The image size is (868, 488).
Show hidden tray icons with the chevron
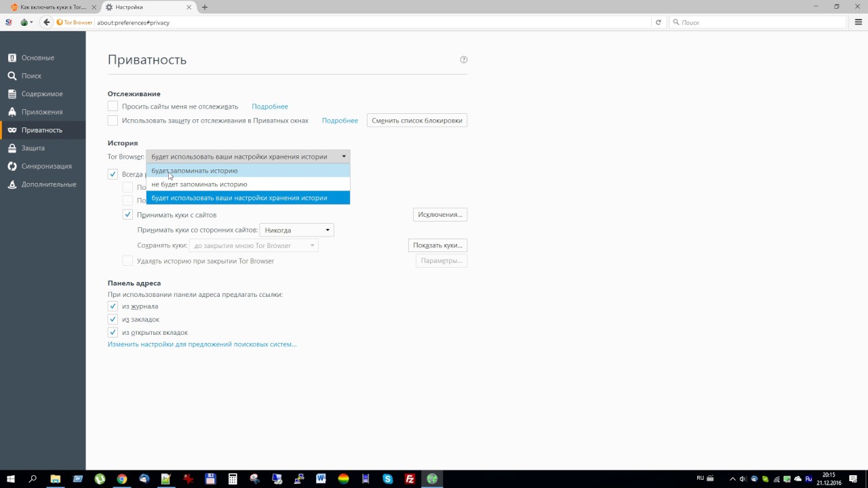733,479
